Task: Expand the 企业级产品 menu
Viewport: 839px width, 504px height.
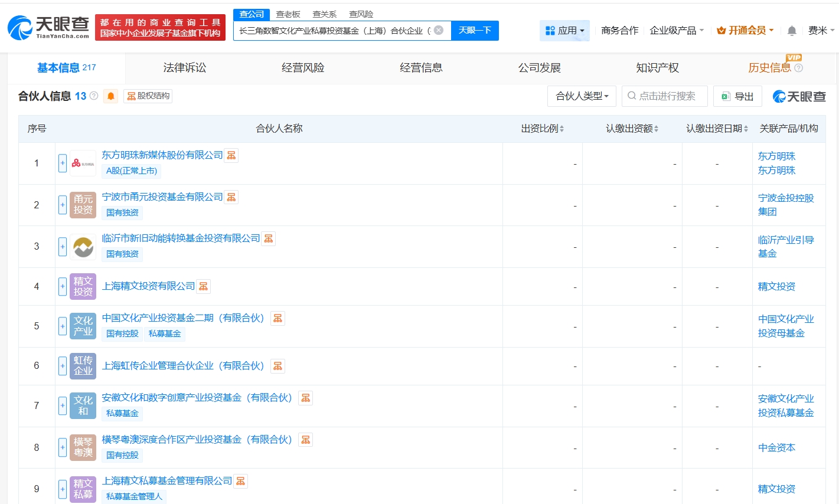Action: 677,31
